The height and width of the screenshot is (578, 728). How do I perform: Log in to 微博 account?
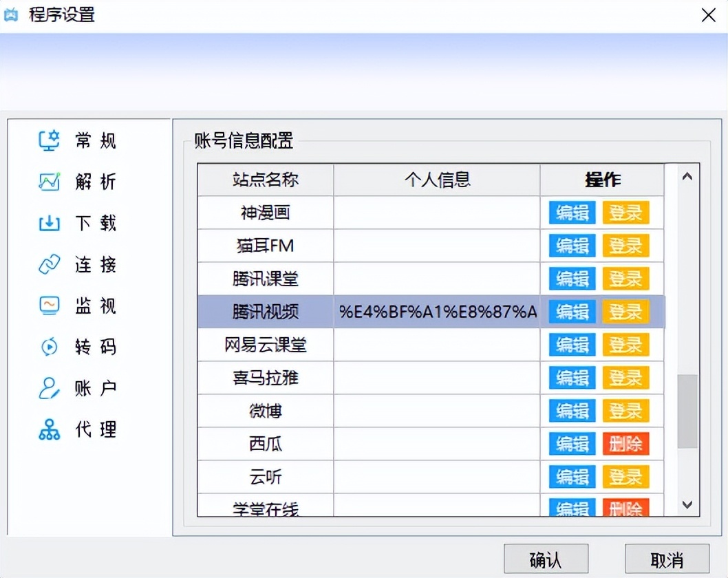[x=625, y=411]
